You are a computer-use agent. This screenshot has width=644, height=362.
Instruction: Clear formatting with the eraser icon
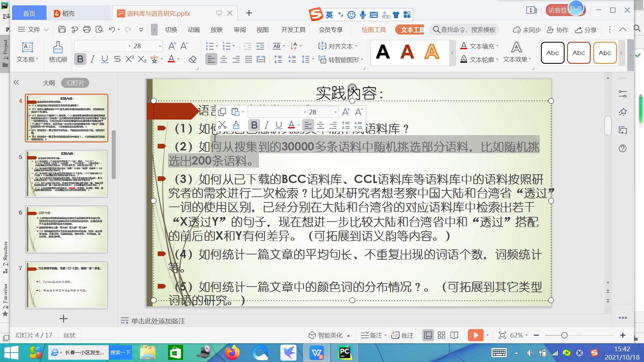click(193, 59)
